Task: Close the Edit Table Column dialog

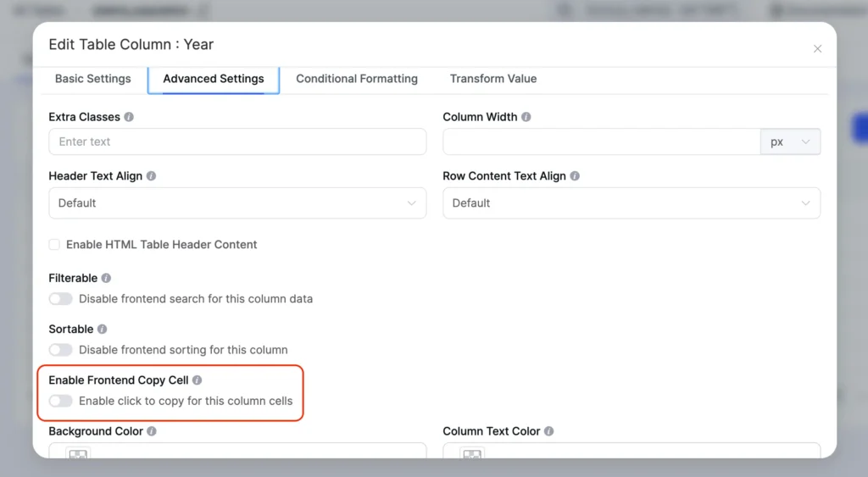Action: pyautogui.click(x=817, y=48)
